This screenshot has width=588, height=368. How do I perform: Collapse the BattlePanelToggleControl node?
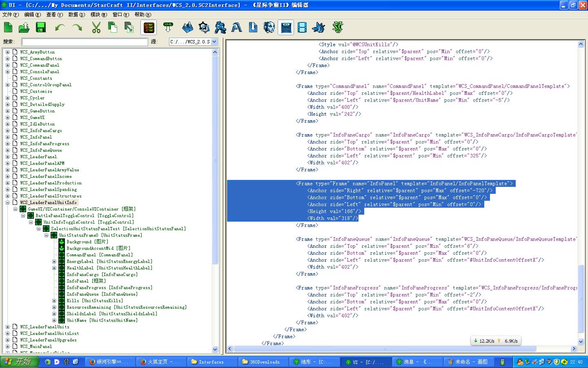tap(23, 215)
